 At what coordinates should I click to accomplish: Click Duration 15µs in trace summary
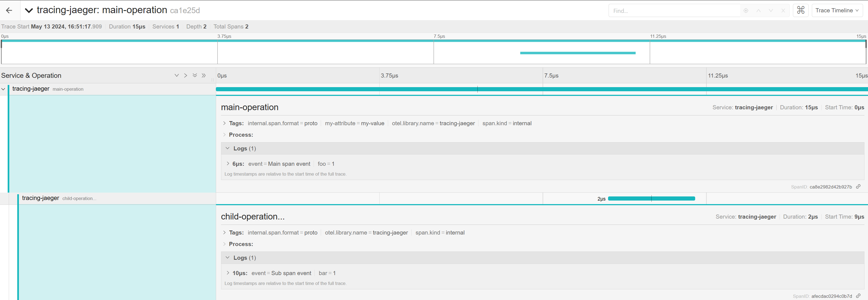(127, 27)
